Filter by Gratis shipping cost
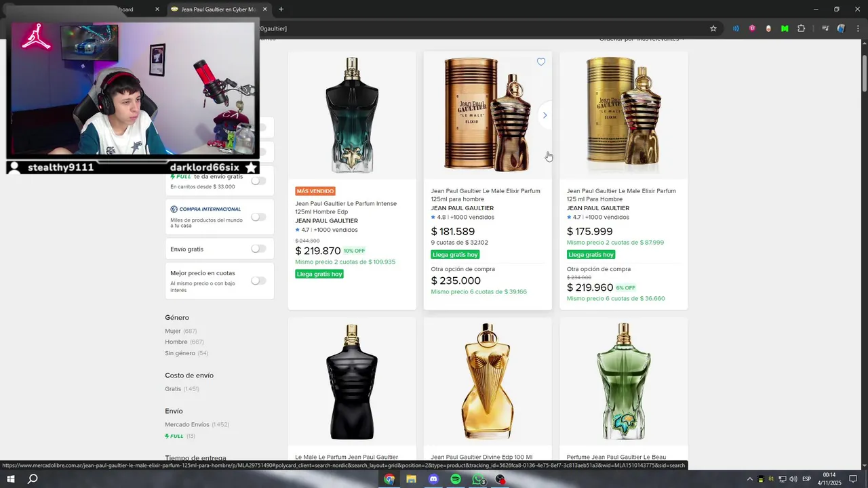The width and height of the screenshot is (868, 488). click(173, 388)
